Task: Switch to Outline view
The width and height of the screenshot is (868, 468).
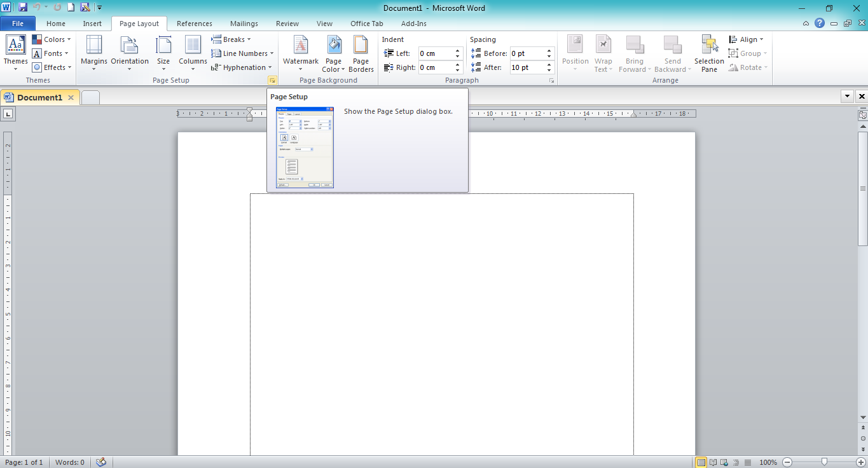Action: (x=736, y=462)
